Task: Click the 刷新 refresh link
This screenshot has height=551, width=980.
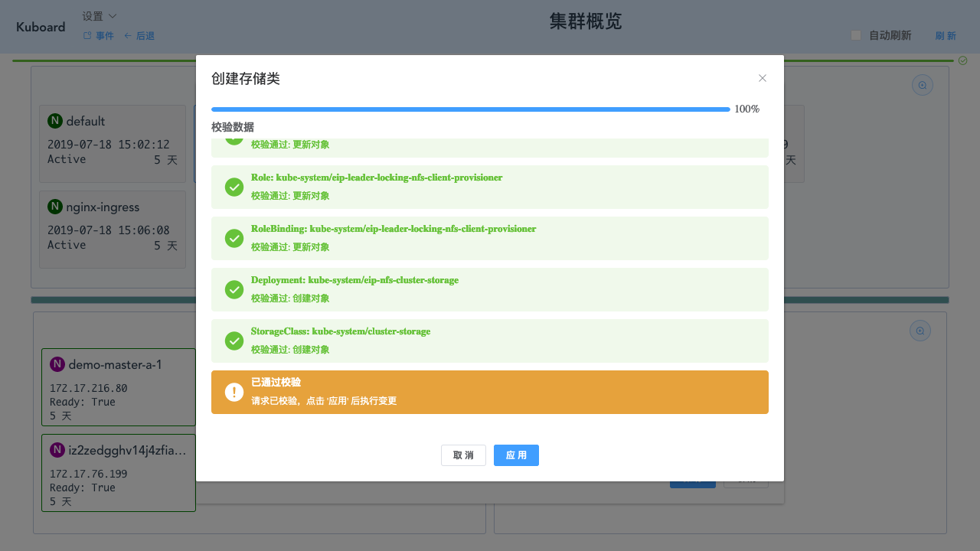Action: (946, 36)
